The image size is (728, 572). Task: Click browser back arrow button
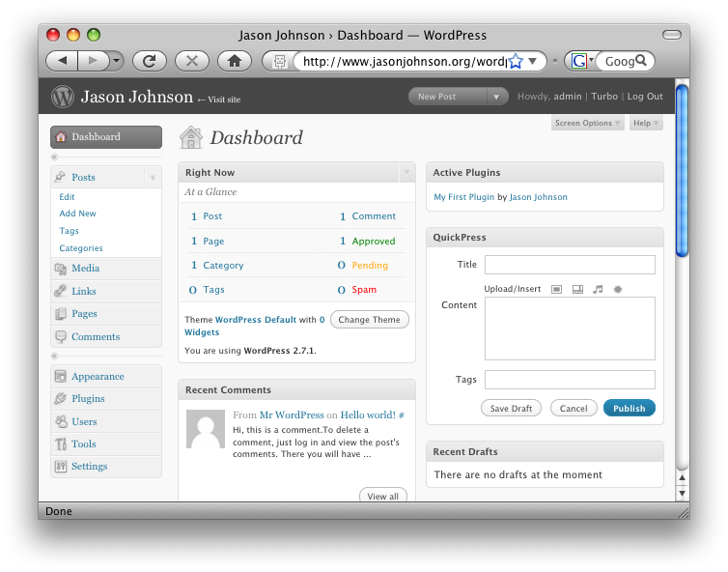pyautogui.click(x=62, y=61)
